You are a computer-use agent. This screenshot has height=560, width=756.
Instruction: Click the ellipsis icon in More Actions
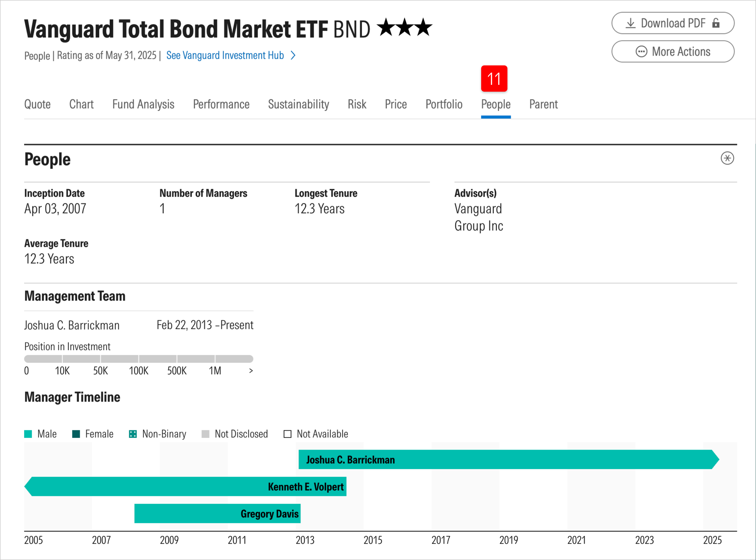tap(641, 51)
